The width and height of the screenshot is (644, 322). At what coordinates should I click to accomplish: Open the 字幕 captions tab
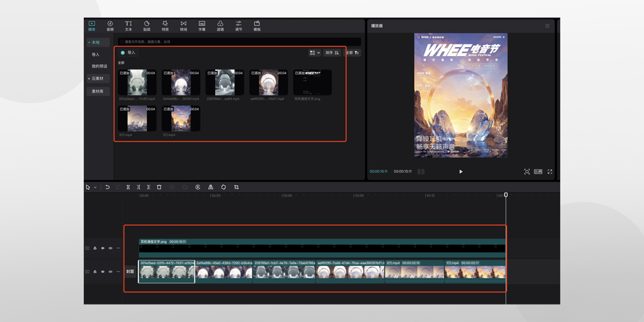click(202, 26)
